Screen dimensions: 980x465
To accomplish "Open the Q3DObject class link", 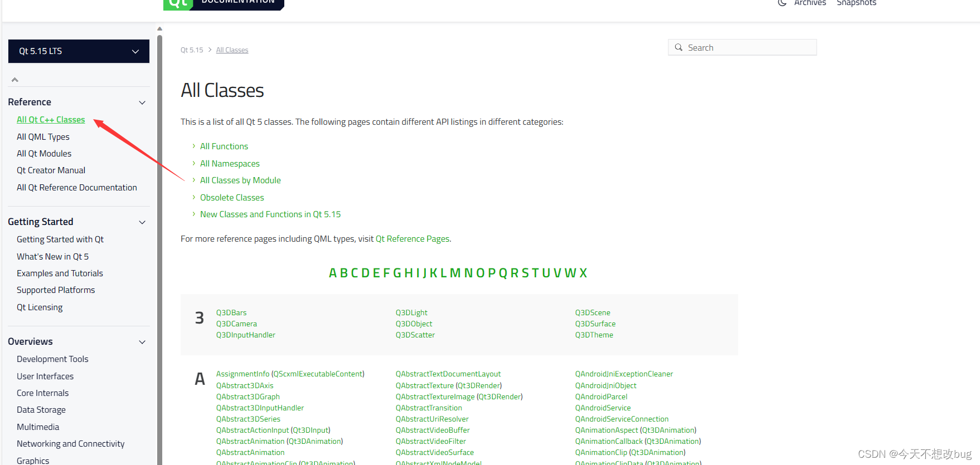I will (x=414, y=324).
